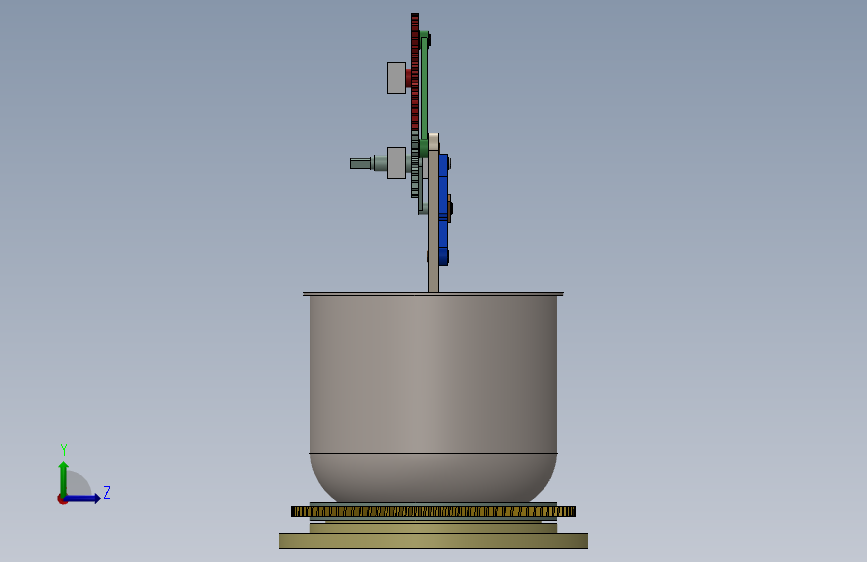
Task: Select the vertical beige support plate above the bowl
Action: point(434,213)
